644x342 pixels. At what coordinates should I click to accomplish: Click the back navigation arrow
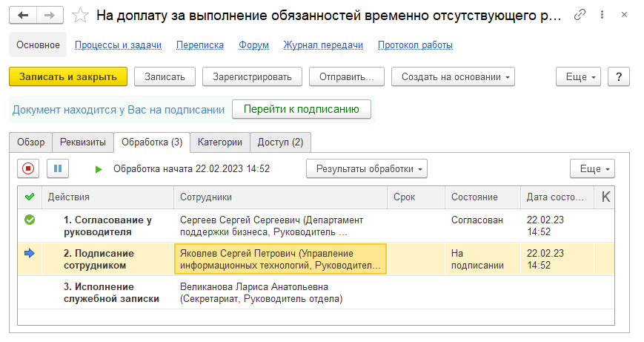(24, 15)
